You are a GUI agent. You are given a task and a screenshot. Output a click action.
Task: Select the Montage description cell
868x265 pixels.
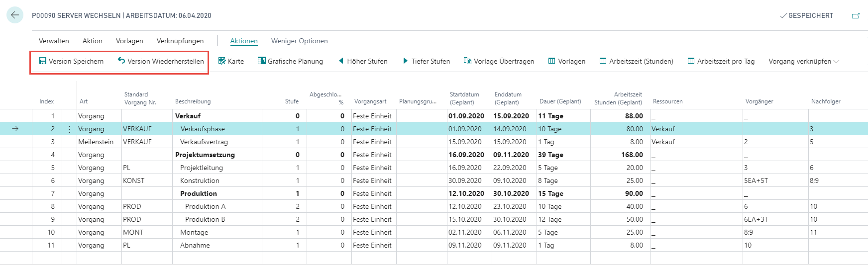(217, 232)
